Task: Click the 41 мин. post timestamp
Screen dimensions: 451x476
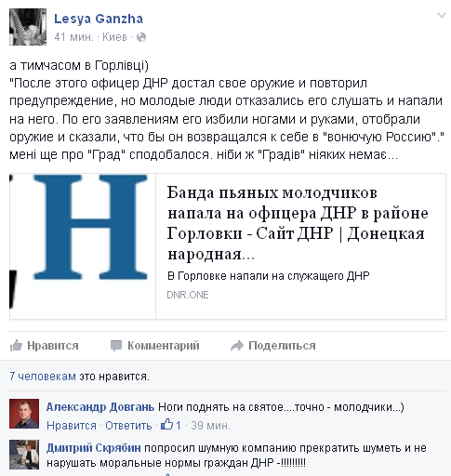Action: (x=73, y=37)
